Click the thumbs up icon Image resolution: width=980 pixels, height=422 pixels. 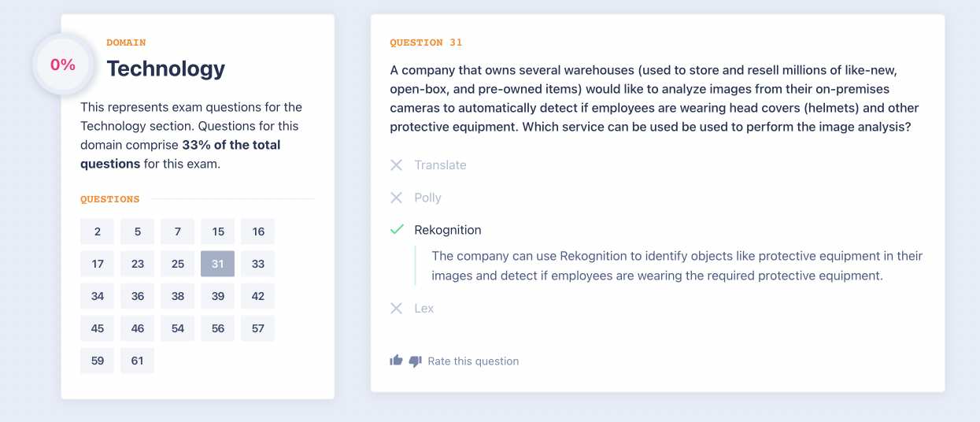click(x=396, y=361)
